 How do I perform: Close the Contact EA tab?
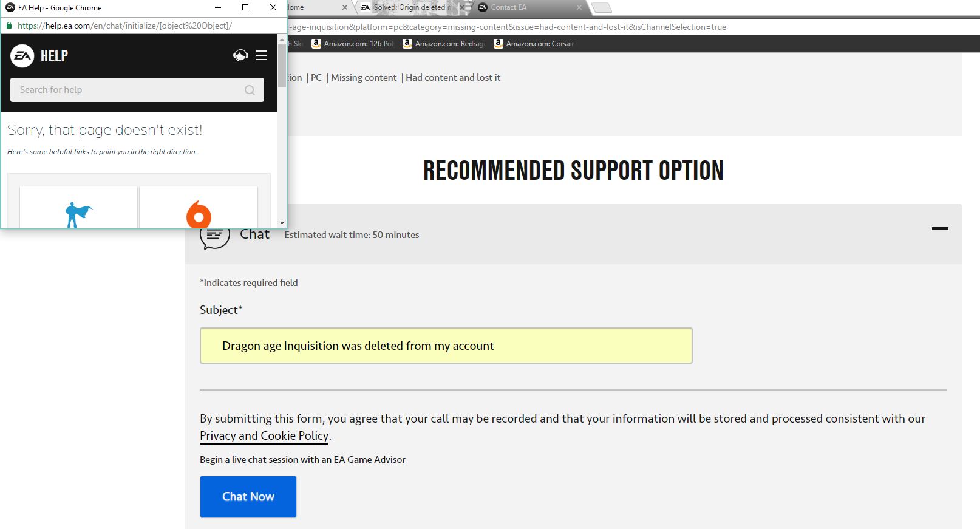coord(579,7)
